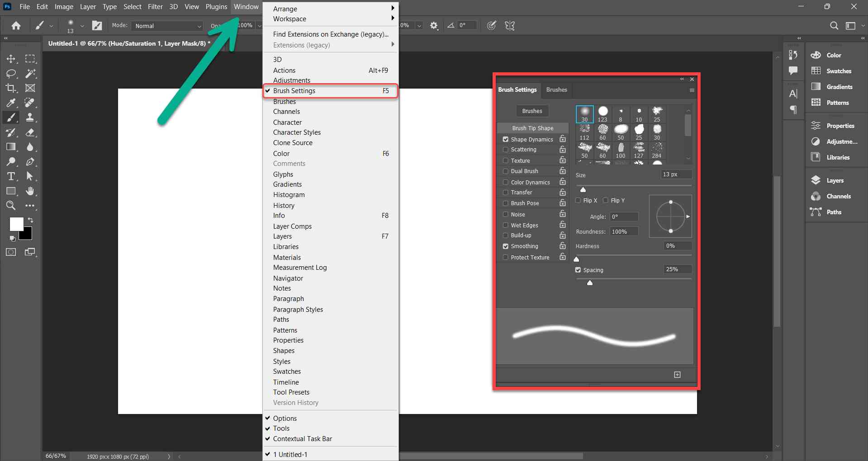Open brush preset picker dropdown arrow
The width and height of the screenshot is (868, 461).
tap(82, 26)
